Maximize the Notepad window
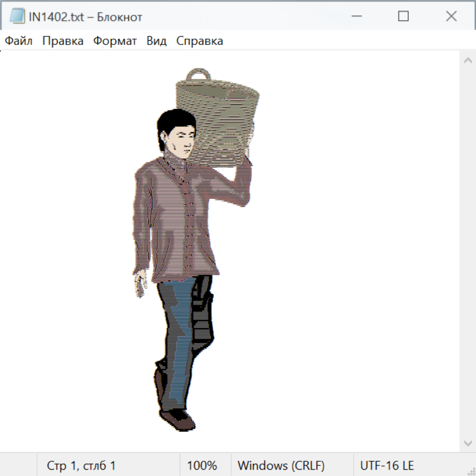Image resolution: width=476 pixels, height=476 pixels. tap(403, 16)
